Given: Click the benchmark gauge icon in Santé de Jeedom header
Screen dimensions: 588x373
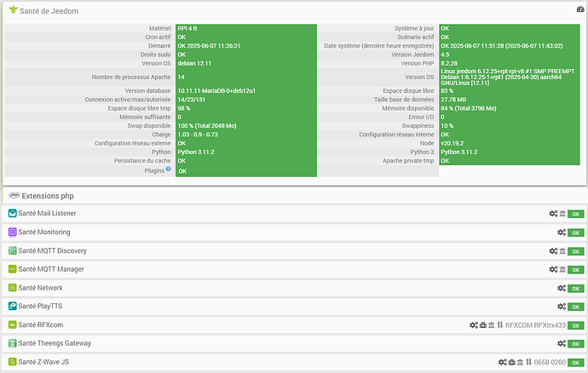Looking at the screenshot, I should [x=580, y=9].
